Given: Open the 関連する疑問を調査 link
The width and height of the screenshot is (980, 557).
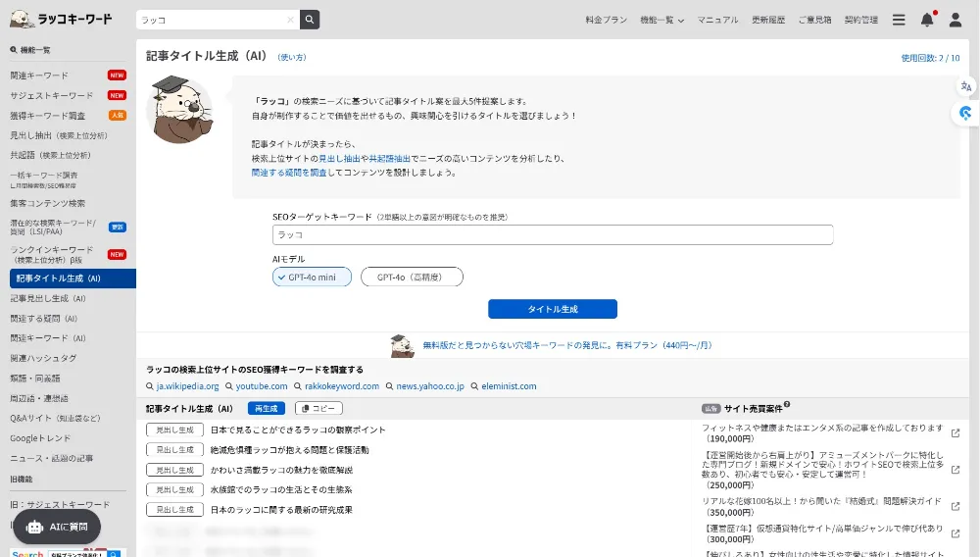Looking at the screenshot, I should [289, 173].
